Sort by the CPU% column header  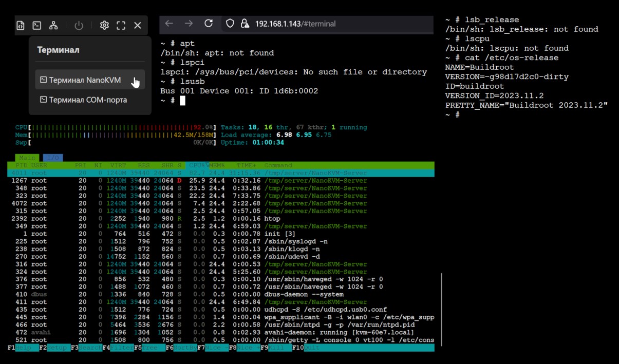(x=197, y=165)
